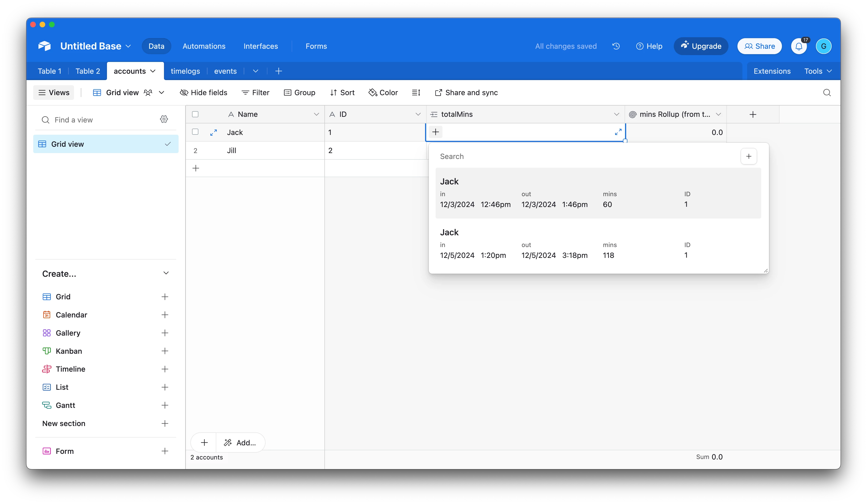Add a new field plus icon

click(x=752, y=114)
